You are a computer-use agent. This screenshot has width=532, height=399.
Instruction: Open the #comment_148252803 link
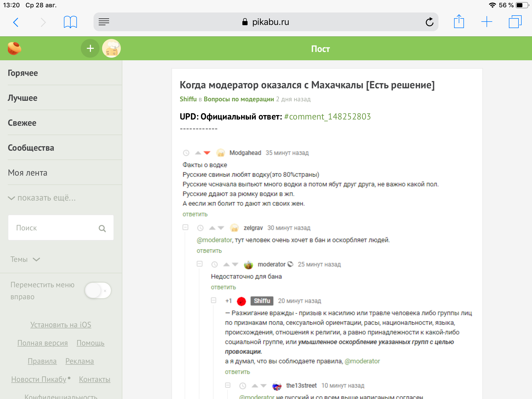327,117
